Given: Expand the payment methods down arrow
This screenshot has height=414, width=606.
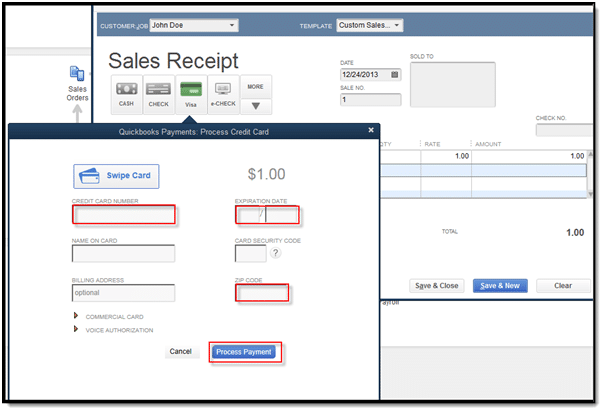Looking at the screenshot, I should [x=255, y=106].
